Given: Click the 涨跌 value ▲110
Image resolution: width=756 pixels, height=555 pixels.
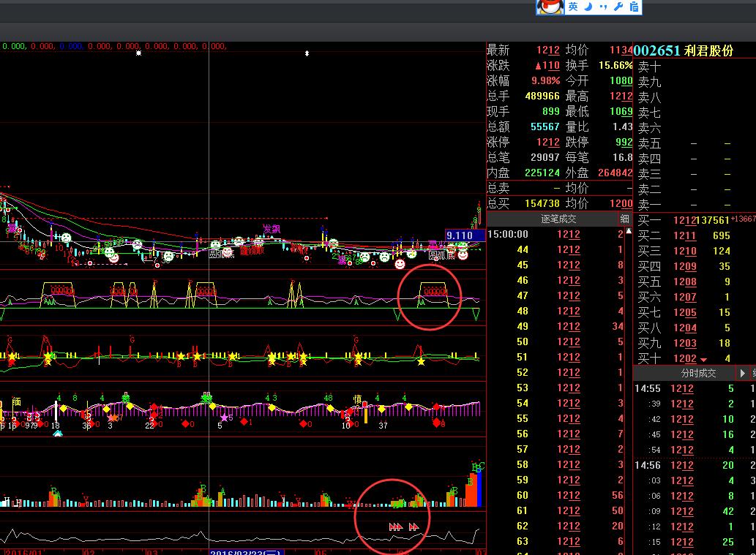Looking at the screenshot, I should click(547, 66).
